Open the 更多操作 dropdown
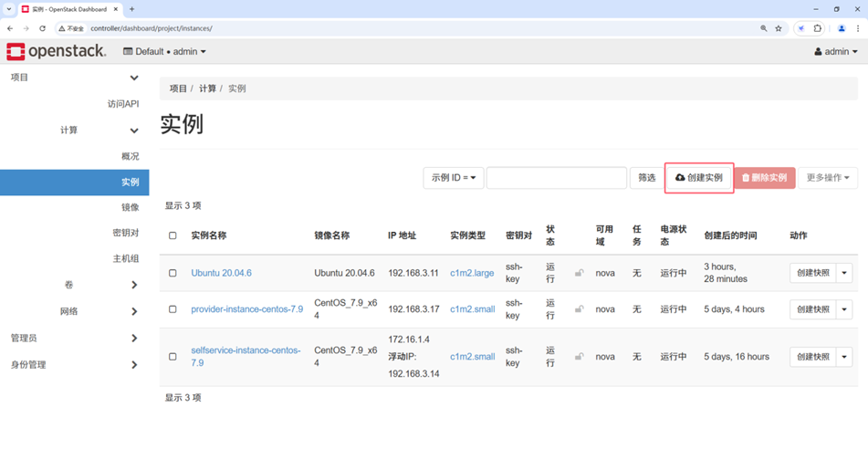 [828, 178]
